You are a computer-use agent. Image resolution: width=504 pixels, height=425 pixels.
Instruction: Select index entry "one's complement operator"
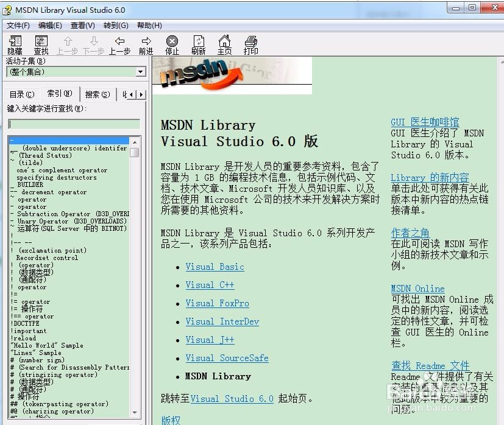[x=62, y=170]
